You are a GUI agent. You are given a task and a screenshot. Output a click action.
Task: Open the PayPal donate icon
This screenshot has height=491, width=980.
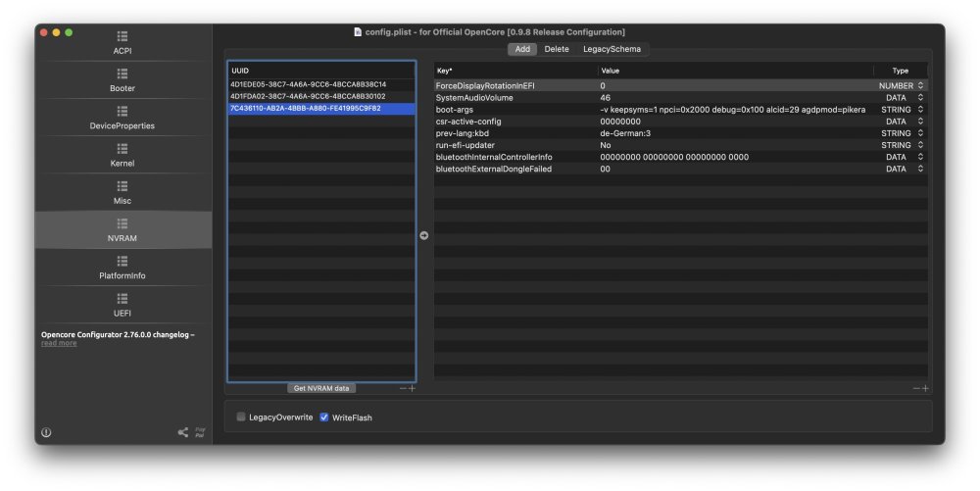click(x=200, y=432)
